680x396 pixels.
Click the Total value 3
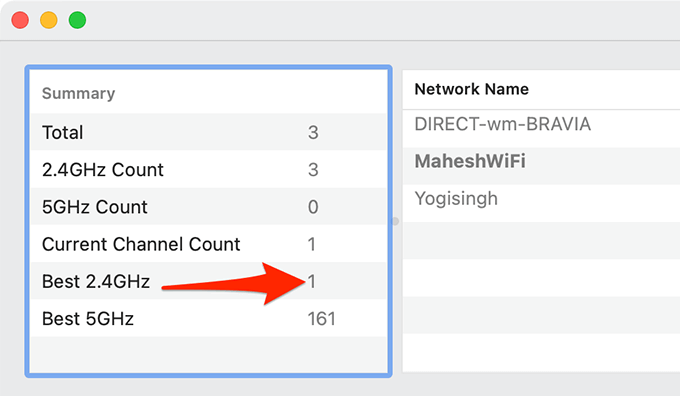(x=313, y=132)
